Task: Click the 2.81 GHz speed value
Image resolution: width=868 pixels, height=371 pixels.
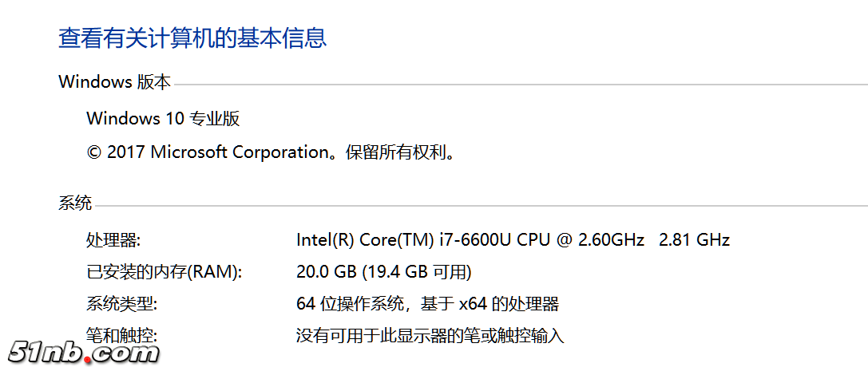Action: pos(694,240)
